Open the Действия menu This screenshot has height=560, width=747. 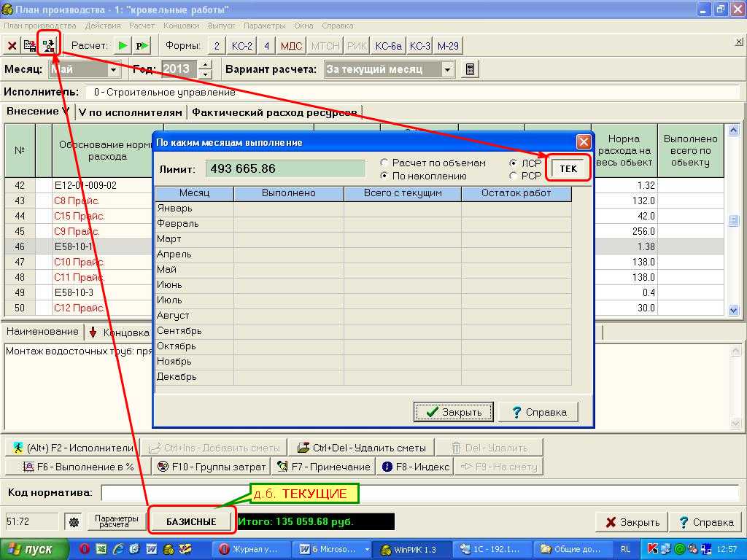103,26
